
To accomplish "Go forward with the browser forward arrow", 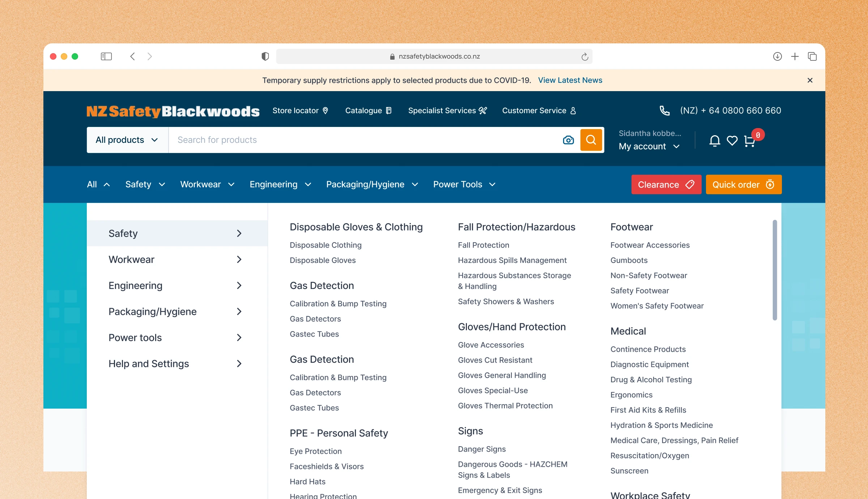I will (149, 56).
